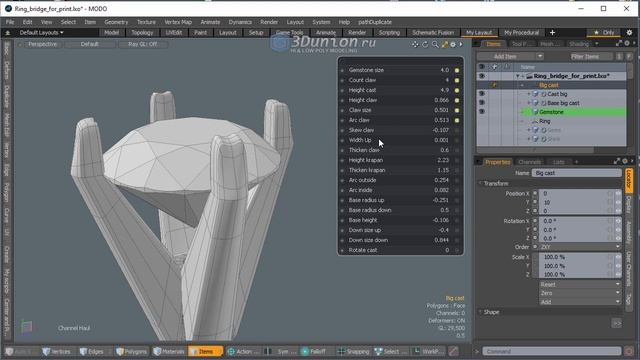Switch to Channels tab
Viewport: 640px width, 360px height.
[x=529, y=162]
